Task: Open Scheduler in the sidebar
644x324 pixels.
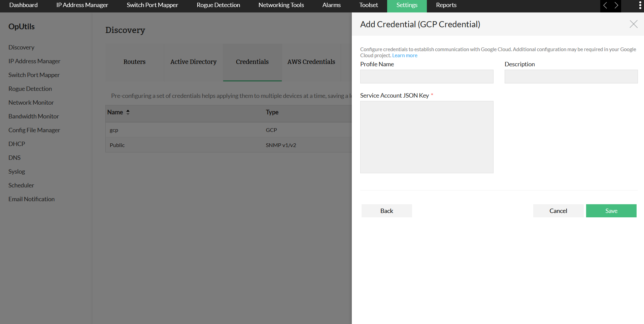Action: (x=21, y=185)
